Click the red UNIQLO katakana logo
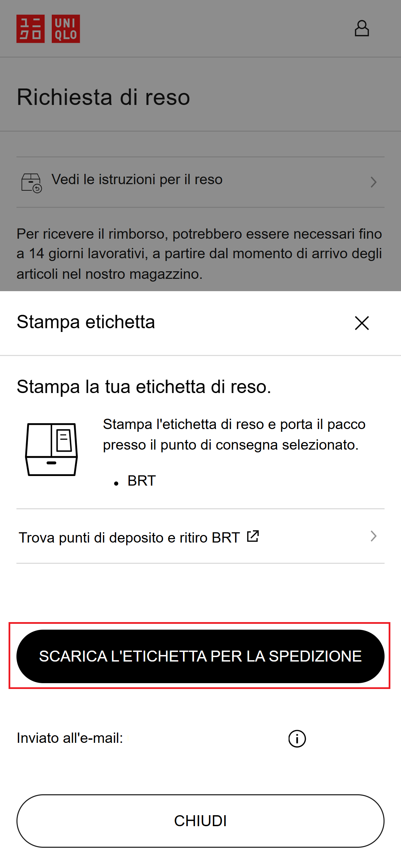 (31, 29)
